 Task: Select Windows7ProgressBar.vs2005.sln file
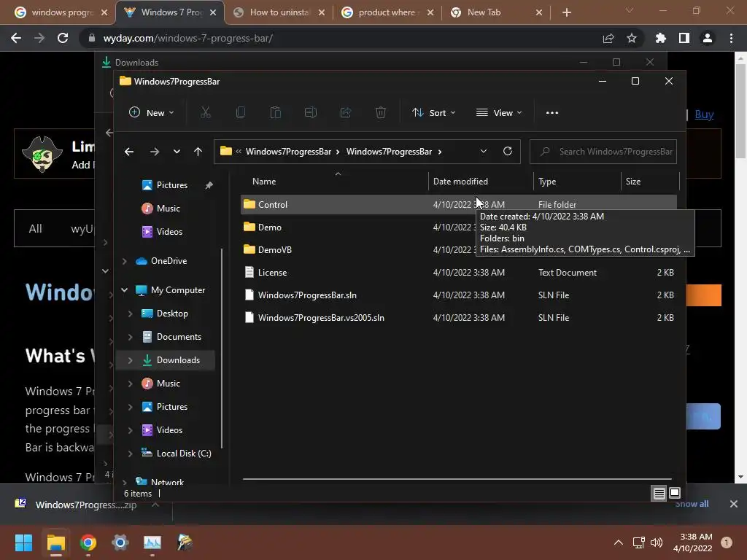coord(458,318)
